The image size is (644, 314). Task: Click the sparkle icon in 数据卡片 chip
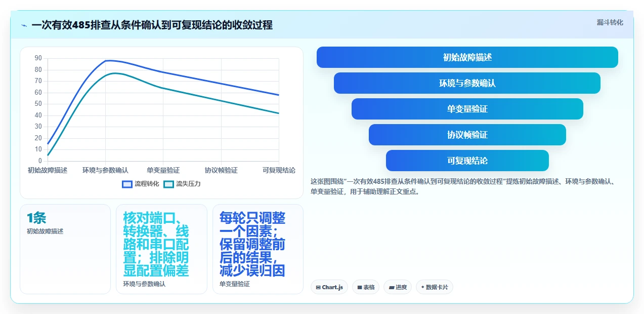(422, 287)
